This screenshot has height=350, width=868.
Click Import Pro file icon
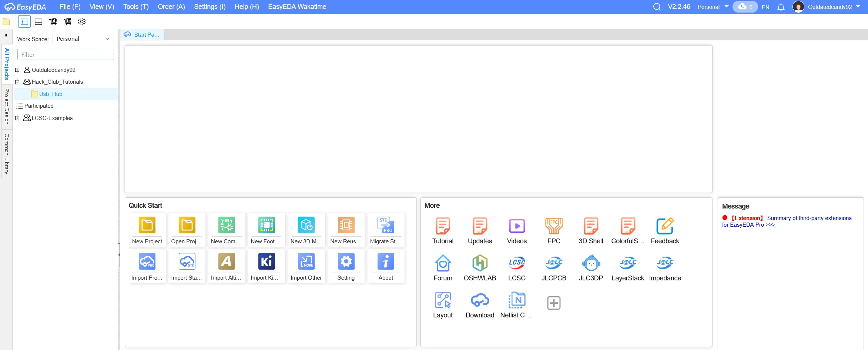point(147,261)
